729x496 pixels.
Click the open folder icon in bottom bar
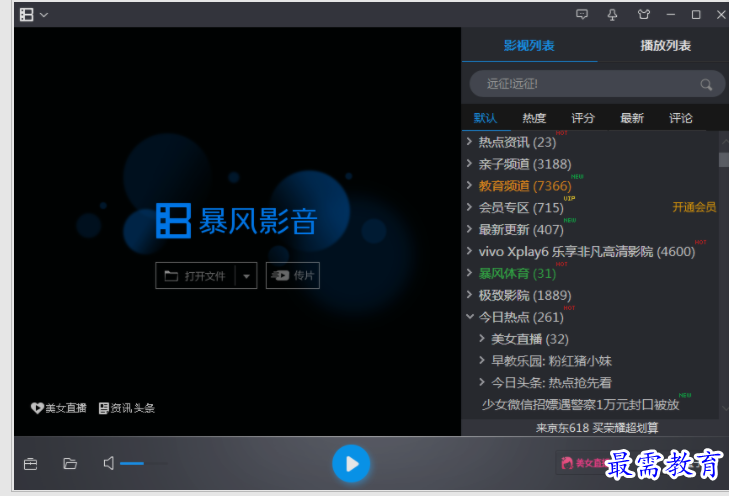(70, 463)
